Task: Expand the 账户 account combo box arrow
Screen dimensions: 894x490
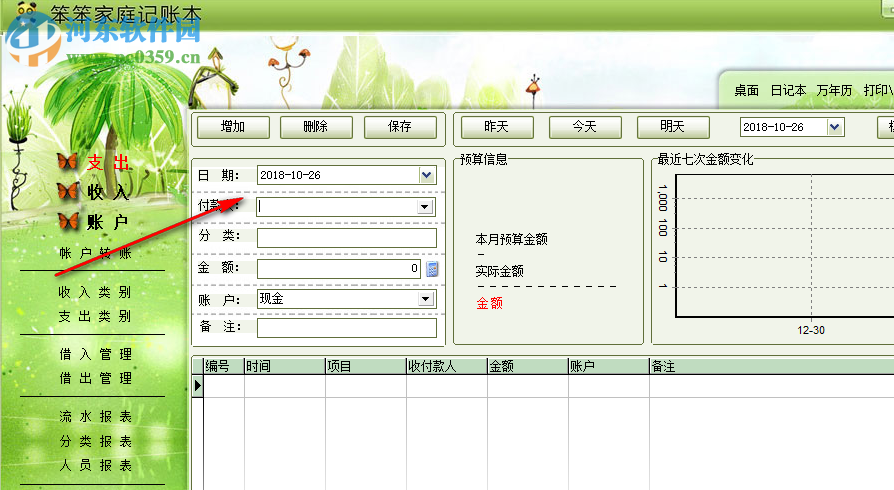Action: pyautogui.click(x=425, y=299)
